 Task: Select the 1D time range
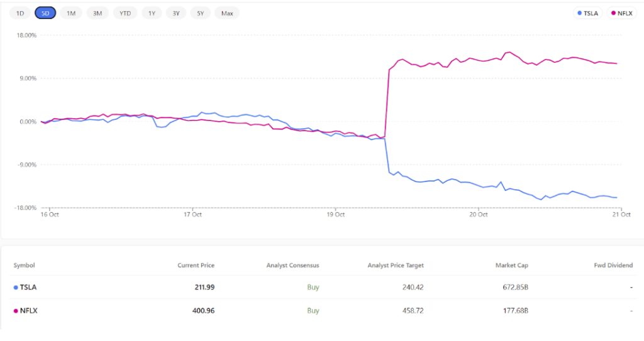(19, 13)
